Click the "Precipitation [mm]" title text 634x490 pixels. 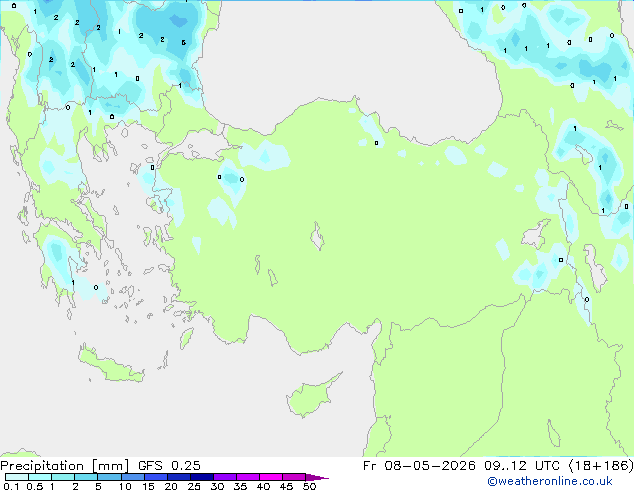(x=65, y=466)
